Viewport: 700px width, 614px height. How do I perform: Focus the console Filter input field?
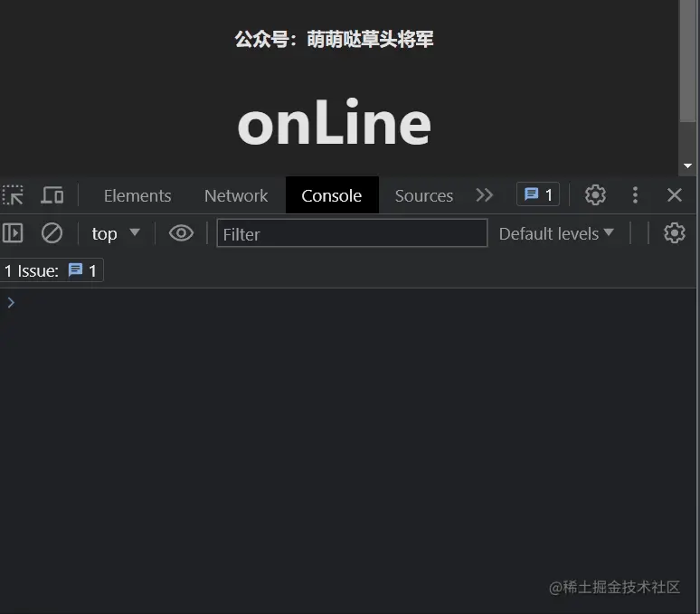(x=352, y=233)
